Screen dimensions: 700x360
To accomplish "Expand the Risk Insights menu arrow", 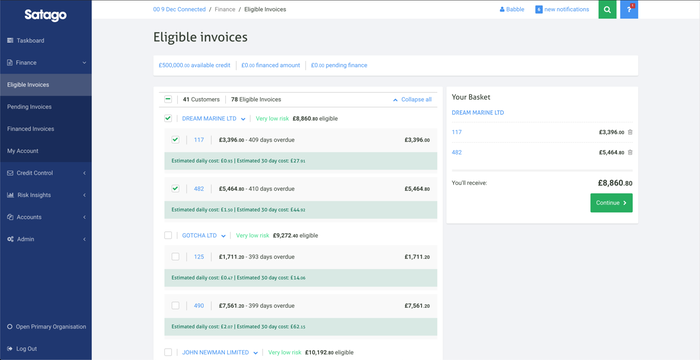I will (x=84, y=195).
